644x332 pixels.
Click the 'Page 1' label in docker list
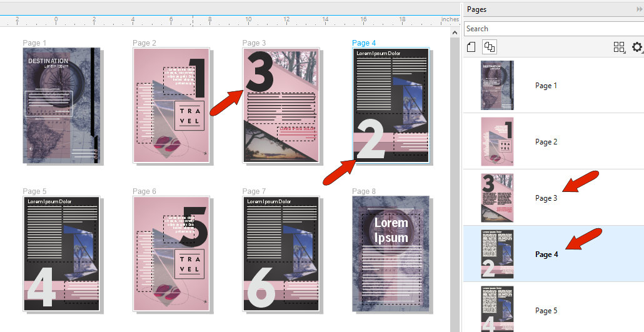[x=546, y=86]
